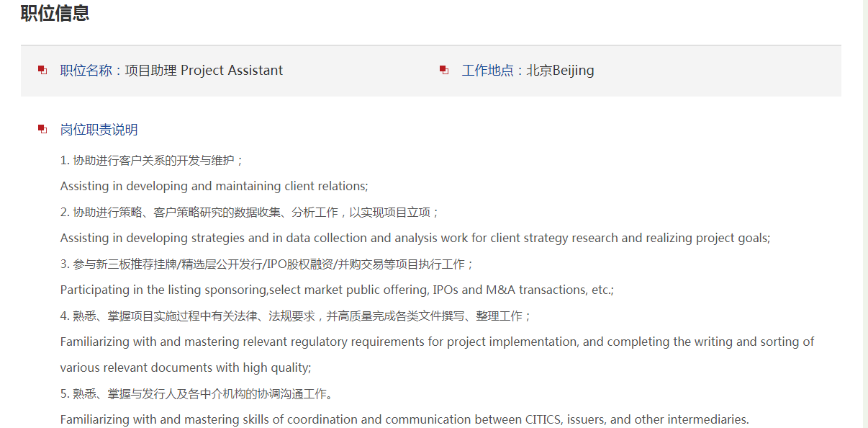Click the line about 发行人及各中介机构
Viewport: 868px width, 428px height.
coord(197,393)
